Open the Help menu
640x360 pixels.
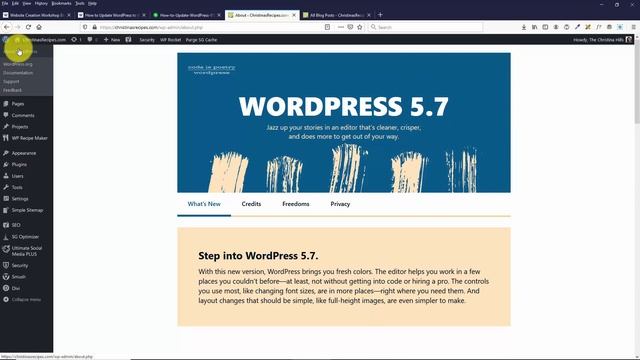coord(93,3)
